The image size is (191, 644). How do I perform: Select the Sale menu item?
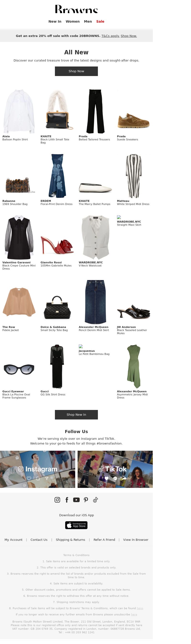pyautogui.click(x=100, y=21)
